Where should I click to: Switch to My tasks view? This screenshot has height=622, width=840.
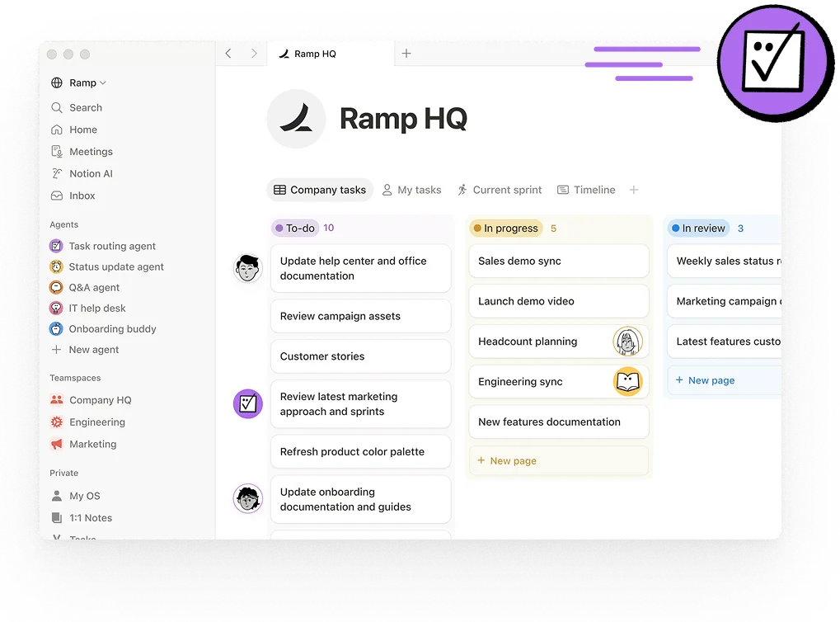(411, 190)
